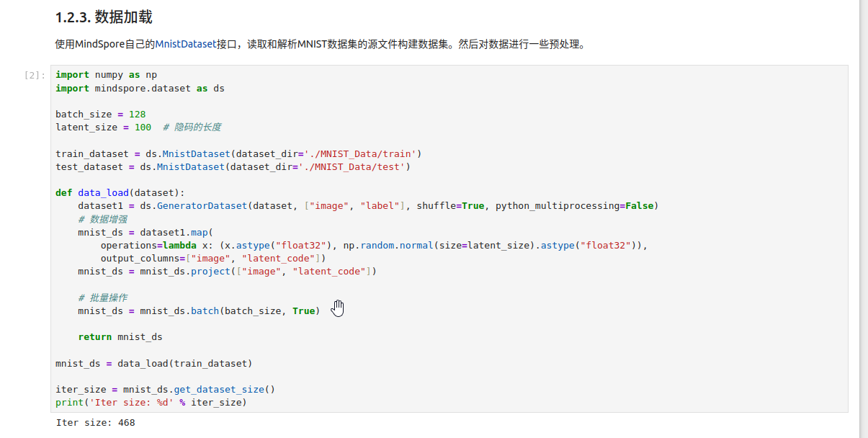Click the train_dataset assignment line

click(x=238, y=153)
